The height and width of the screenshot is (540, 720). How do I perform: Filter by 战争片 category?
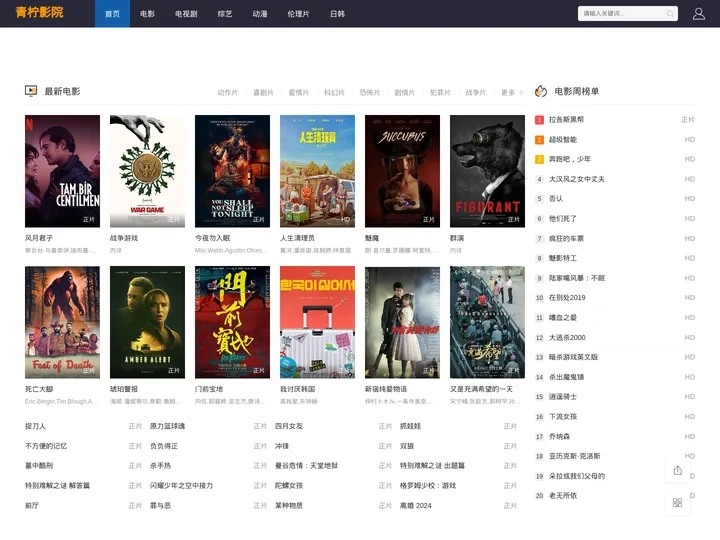pyautogui.click(x=476, y=93)
